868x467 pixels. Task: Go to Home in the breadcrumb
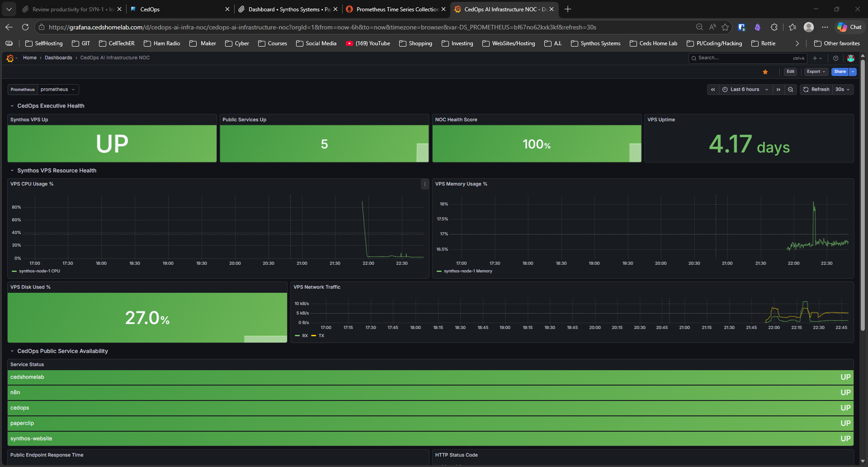(x=30, y=58)
